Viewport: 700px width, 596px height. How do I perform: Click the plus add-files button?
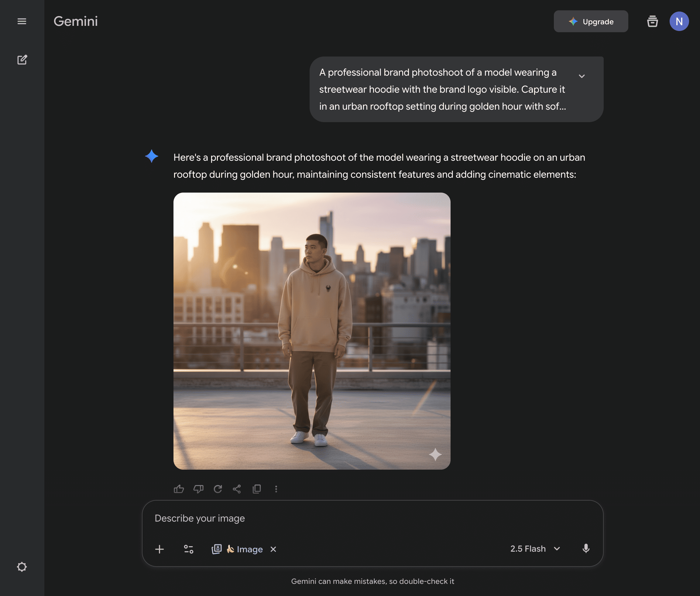[160, 549]
